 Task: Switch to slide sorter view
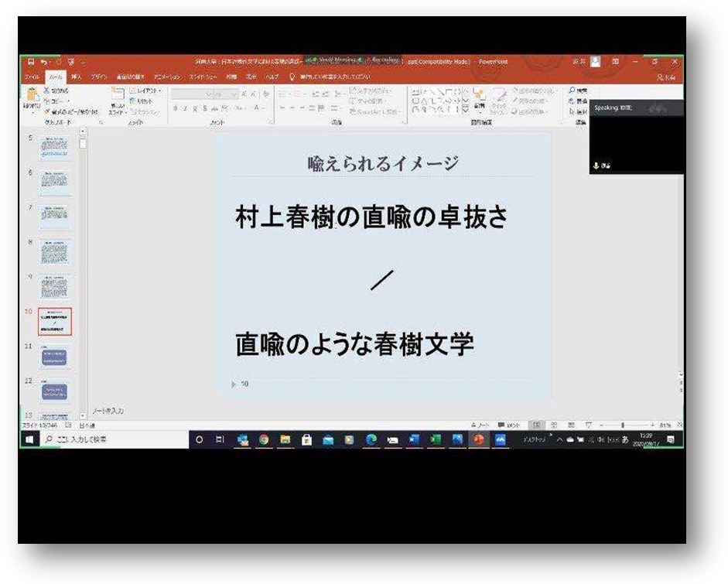point(554,425)
